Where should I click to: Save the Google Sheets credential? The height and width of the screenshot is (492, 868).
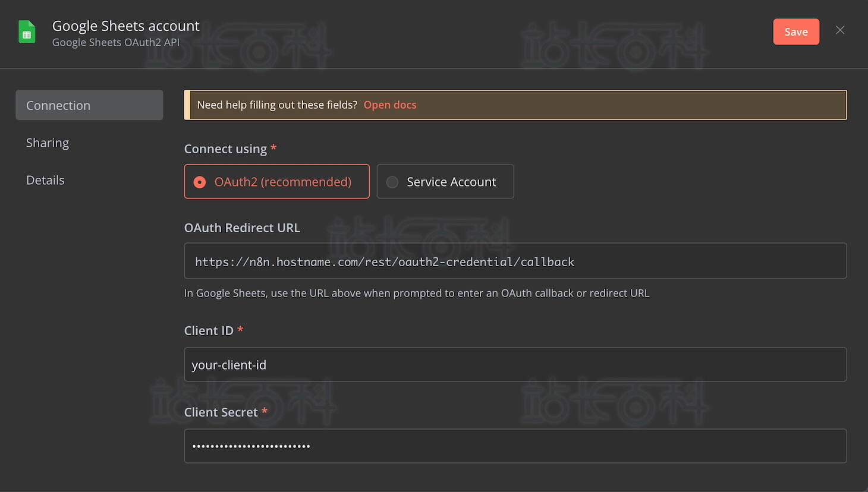796,32
